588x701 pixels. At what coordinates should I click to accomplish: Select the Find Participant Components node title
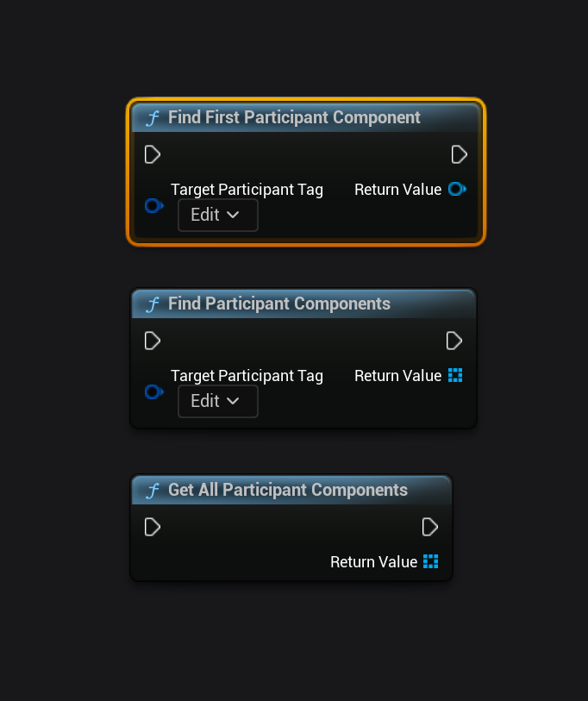click(x=279, y=304)
